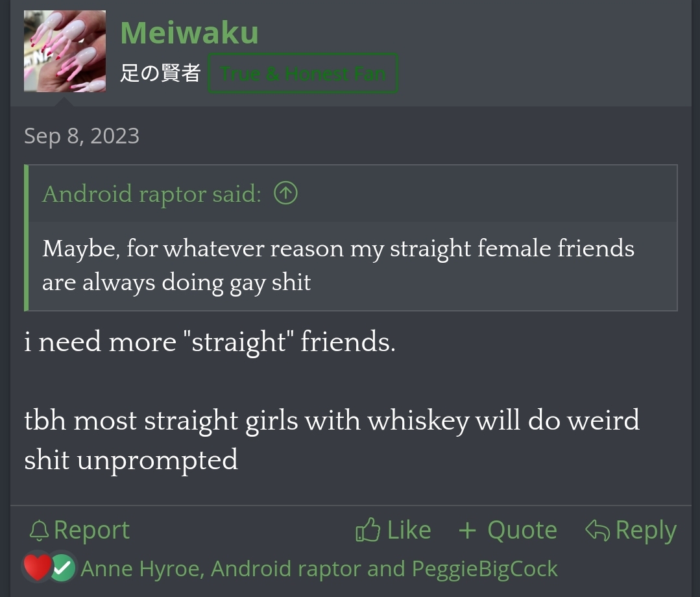Click the bell icon beside Report

pos(39,531)
